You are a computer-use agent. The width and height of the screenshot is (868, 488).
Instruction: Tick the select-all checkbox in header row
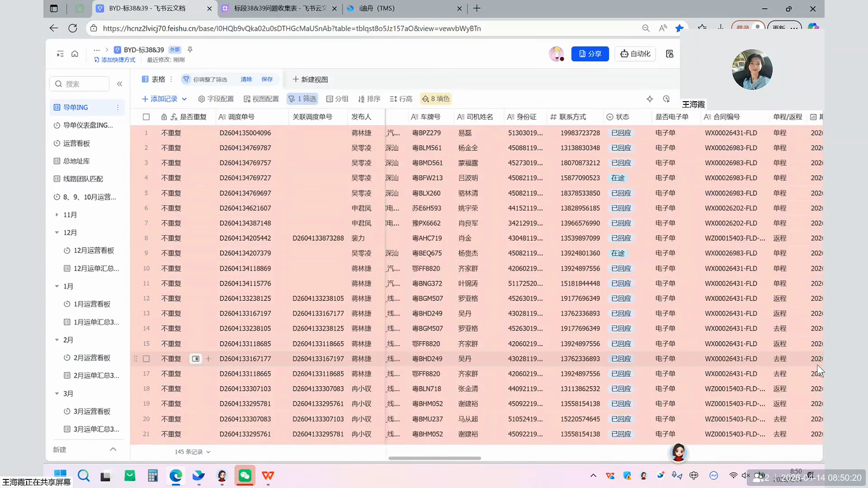click(146, 117)
